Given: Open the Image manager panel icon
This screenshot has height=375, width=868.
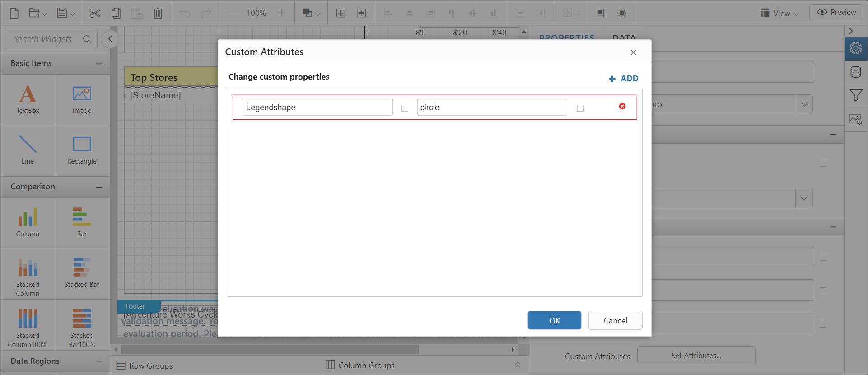Looking at the screenshot, I should coord(856,119).
